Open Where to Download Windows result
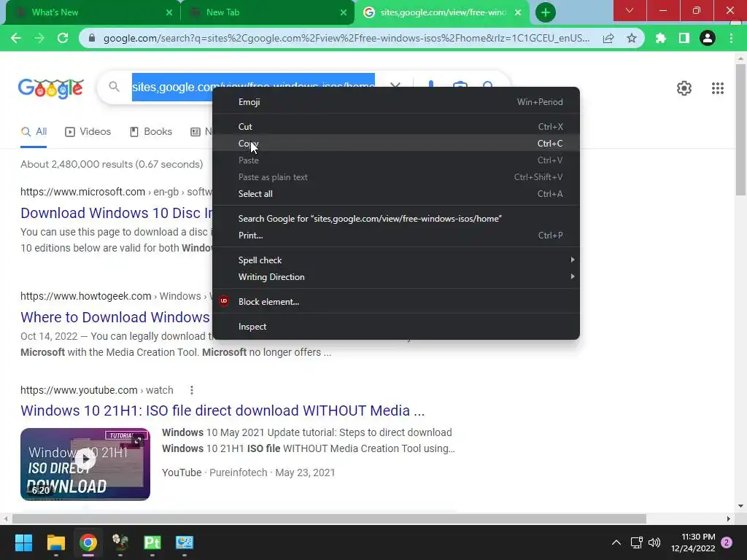 tap(115, 317)
